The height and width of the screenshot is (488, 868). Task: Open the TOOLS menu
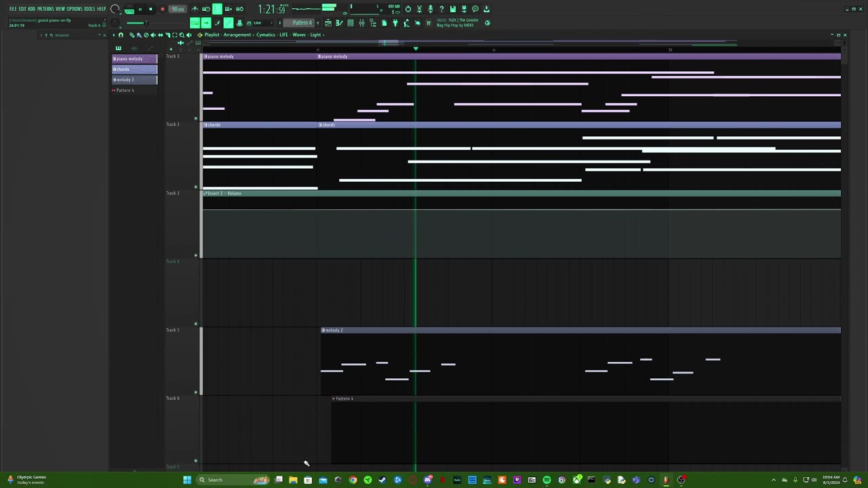(90, 9)
